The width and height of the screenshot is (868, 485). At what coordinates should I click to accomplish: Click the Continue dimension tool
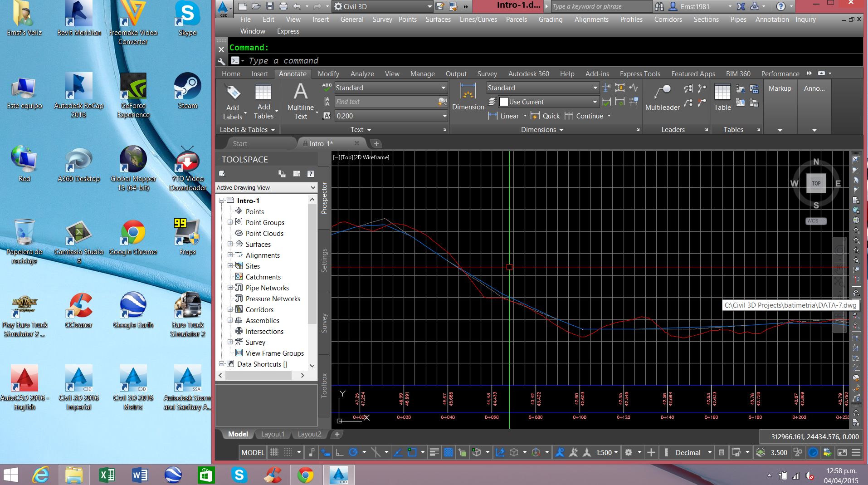584,116
